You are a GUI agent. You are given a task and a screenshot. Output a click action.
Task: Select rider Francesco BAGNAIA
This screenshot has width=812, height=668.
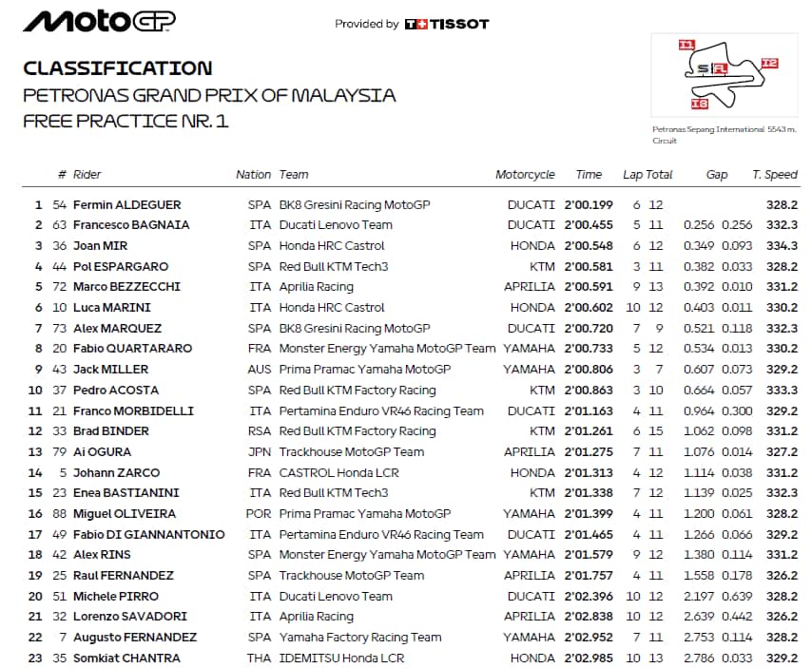(131, 225)
